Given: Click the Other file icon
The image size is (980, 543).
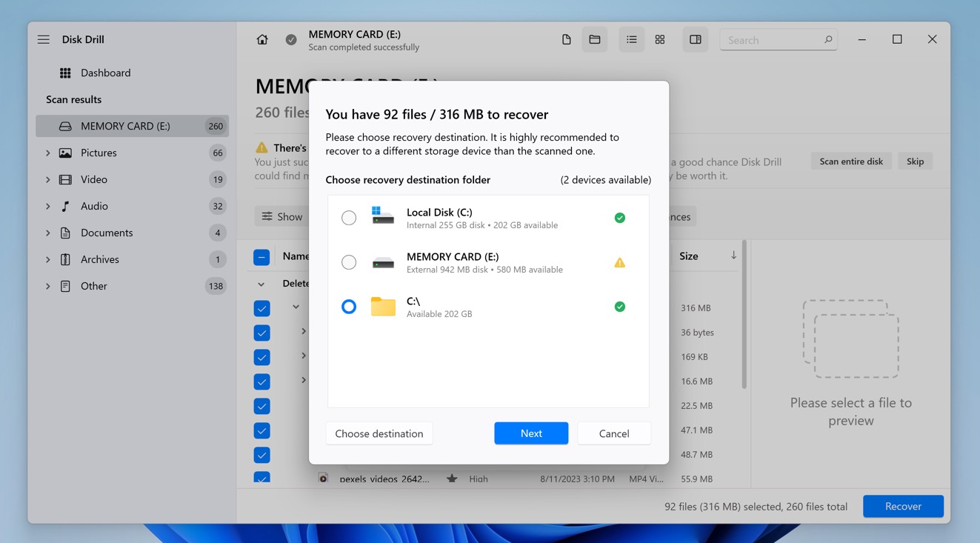Looking at the screenshot, I should coord(65,286).
